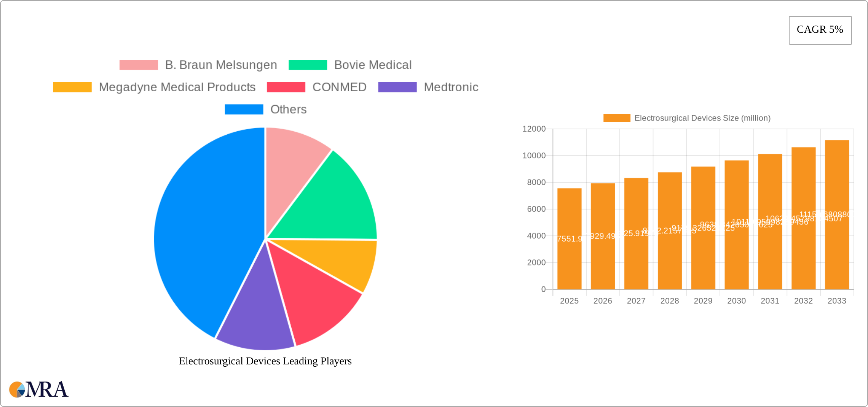The width and height of the screenshot is (868, 407).
Task: Click the 2033 x-axis label
Action: (837, 301)
